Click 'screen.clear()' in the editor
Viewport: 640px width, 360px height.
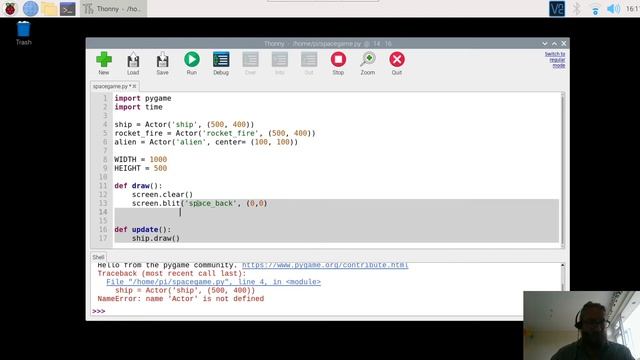tap(162, 195)
